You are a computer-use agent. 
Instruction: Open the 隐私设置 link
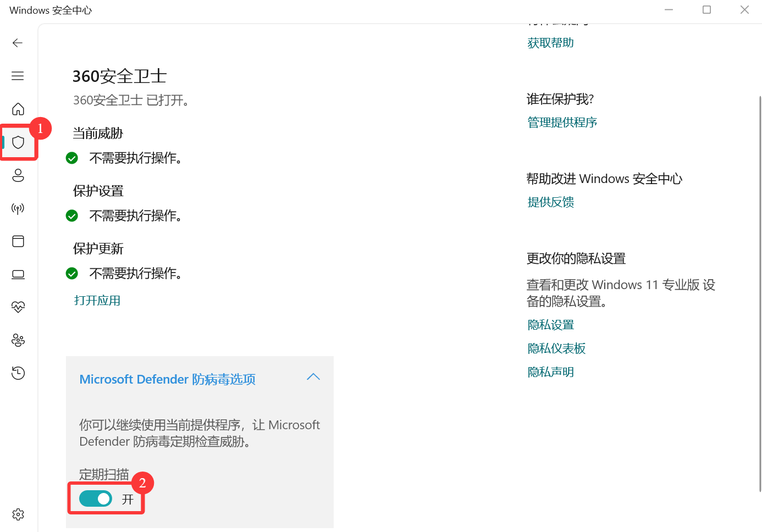[550, 324]
